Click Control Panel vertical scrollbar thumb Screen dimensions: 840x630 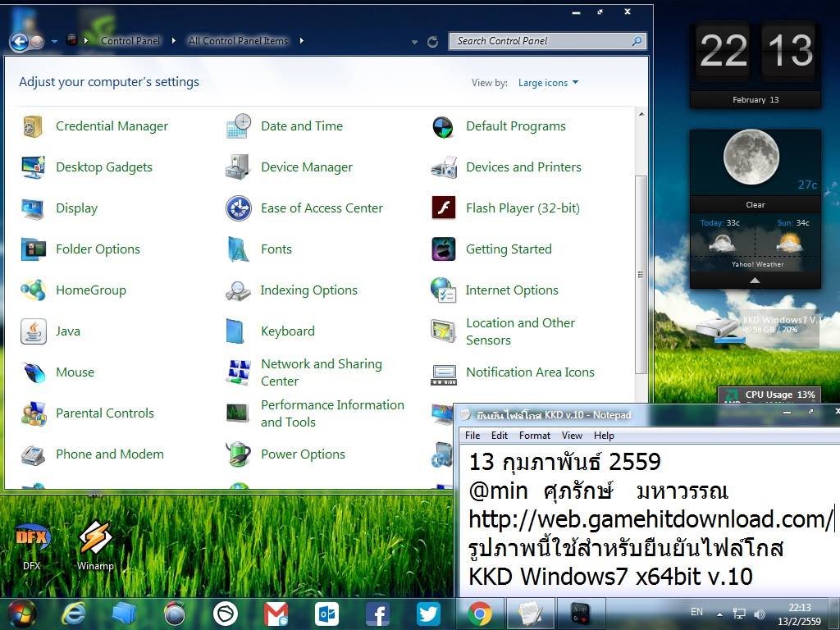[x=640, y=274]
